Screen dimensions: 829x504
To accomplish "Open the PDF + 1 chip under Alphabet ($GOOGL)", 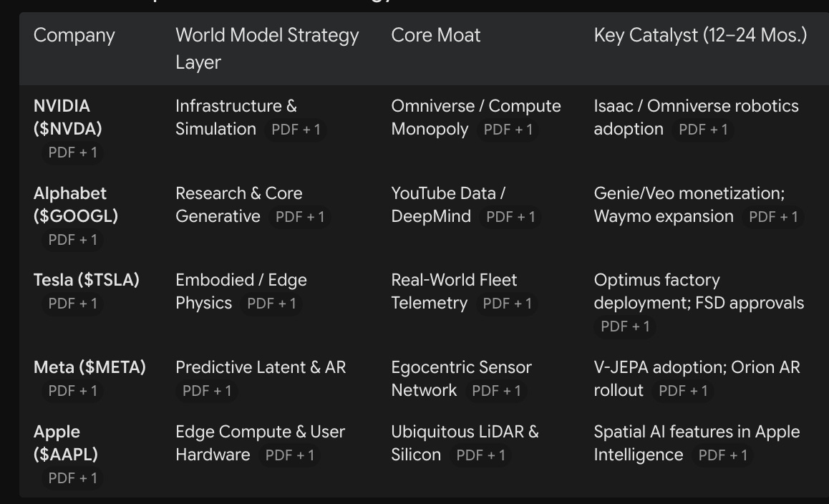I will [72, 240].
